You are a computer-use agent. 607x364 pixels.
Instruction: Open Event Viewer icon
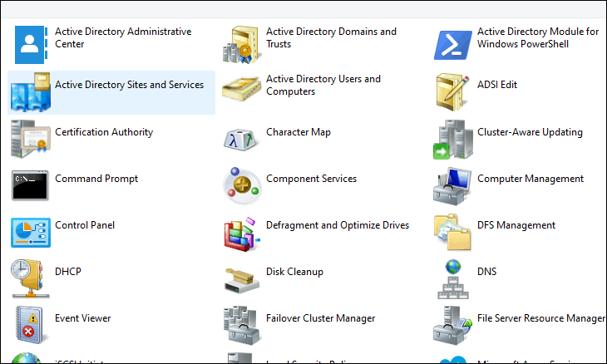(x=29, y=325)
